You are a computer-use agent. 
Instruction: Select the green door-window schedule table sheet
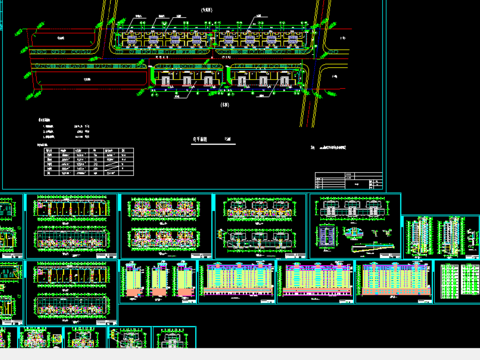click(457, 282)
